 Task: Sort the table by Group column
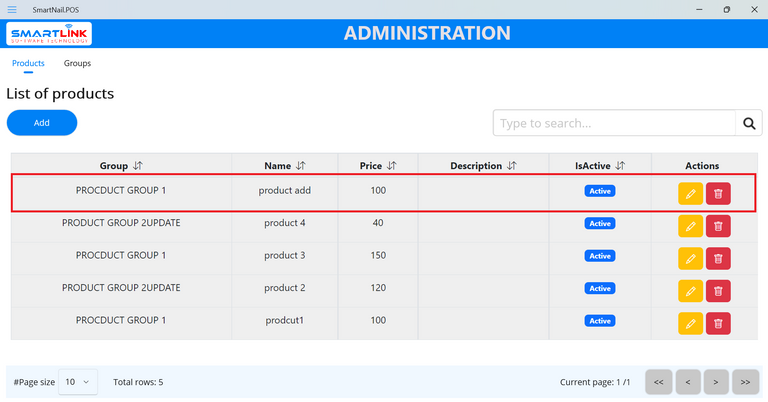[138, 166]
